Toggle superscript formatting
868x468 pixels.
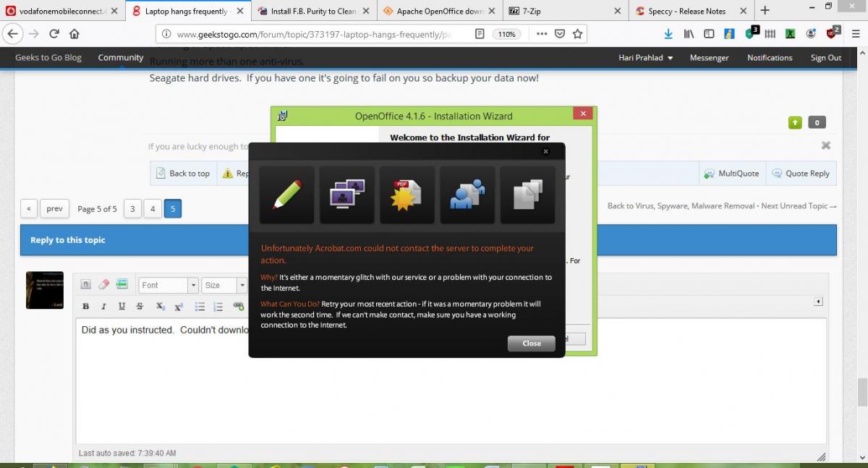coord(179,307)
